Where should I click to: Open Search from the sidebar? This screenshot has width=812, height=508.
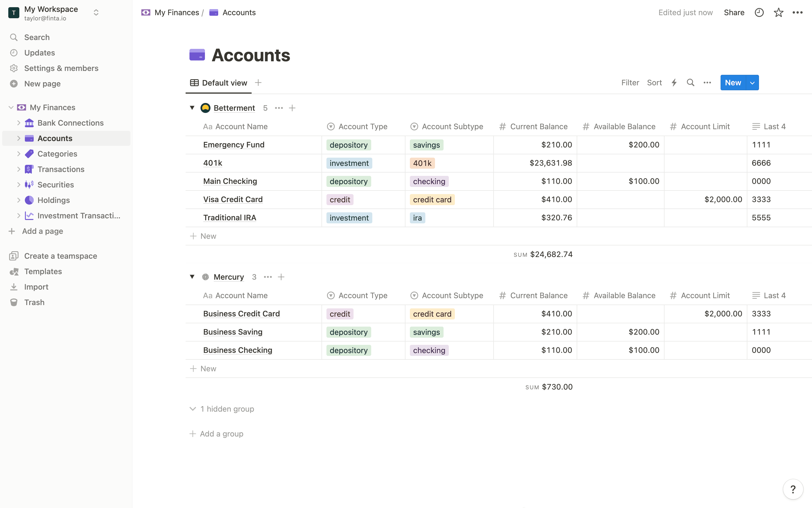[x=37, y=37]
